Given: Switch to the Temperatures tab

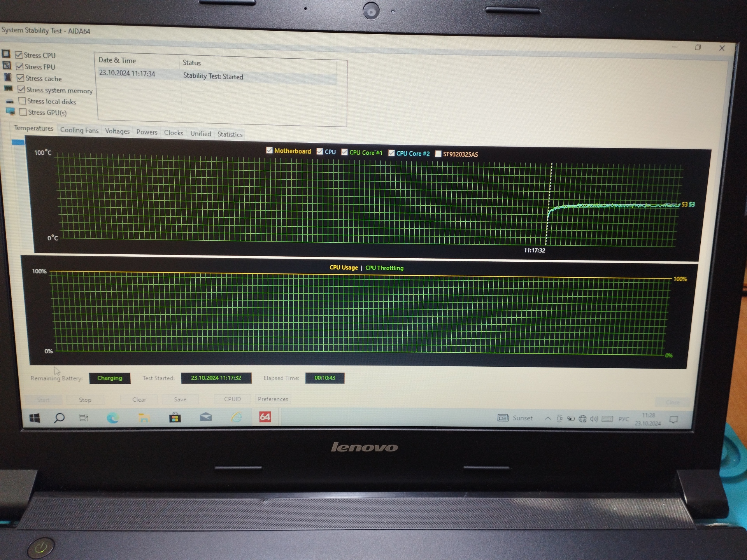Looking at the screenshot, I should pos(34,128).
